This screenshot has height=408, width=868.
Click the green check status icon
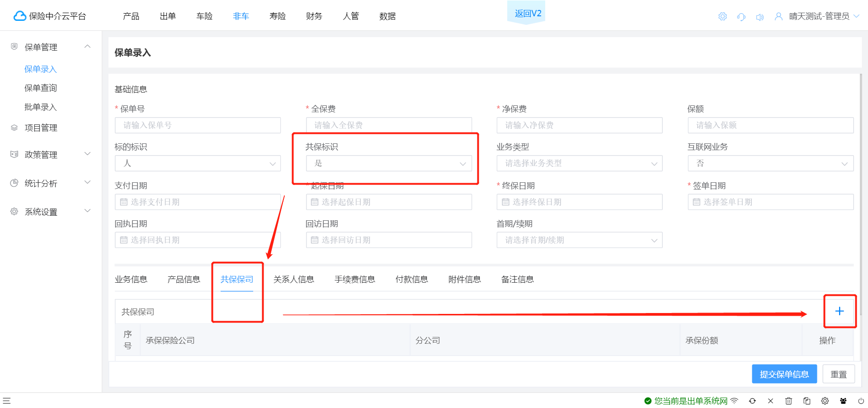[648, 401]
